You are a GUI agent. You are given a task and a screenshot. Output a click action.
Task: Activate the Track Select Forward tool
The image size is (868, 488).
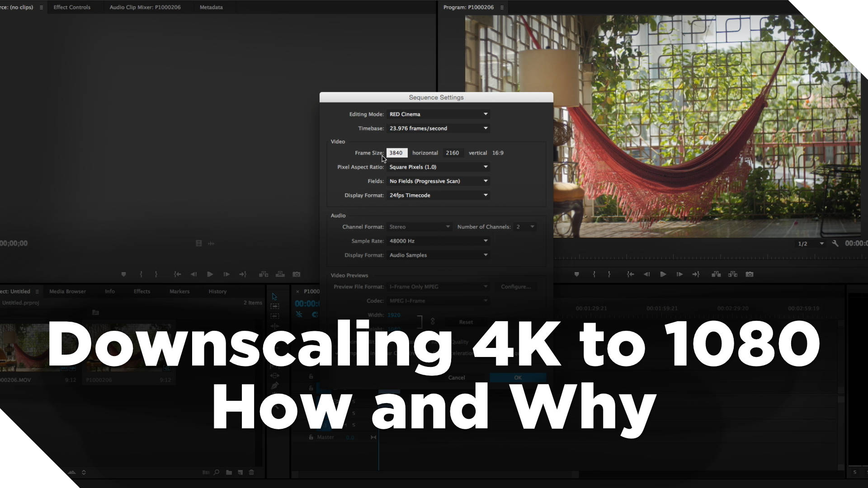[274, 306]
